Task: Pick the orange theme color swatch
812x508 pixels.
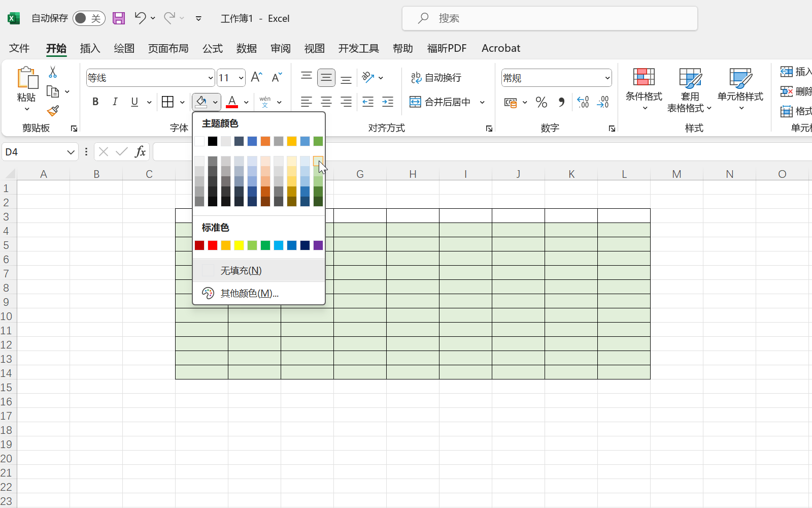Action: pos(265,141)
